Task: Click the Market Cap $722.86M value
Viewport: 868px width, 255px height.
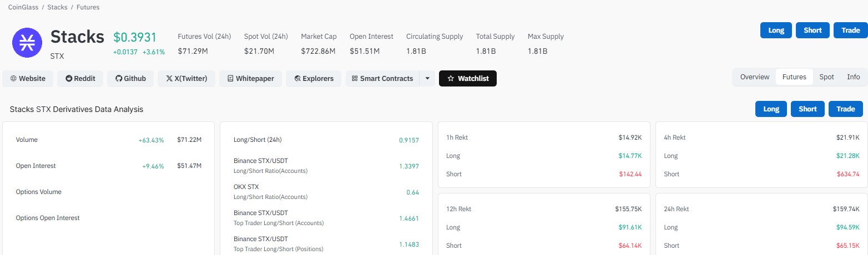Action: pos(318,51)
